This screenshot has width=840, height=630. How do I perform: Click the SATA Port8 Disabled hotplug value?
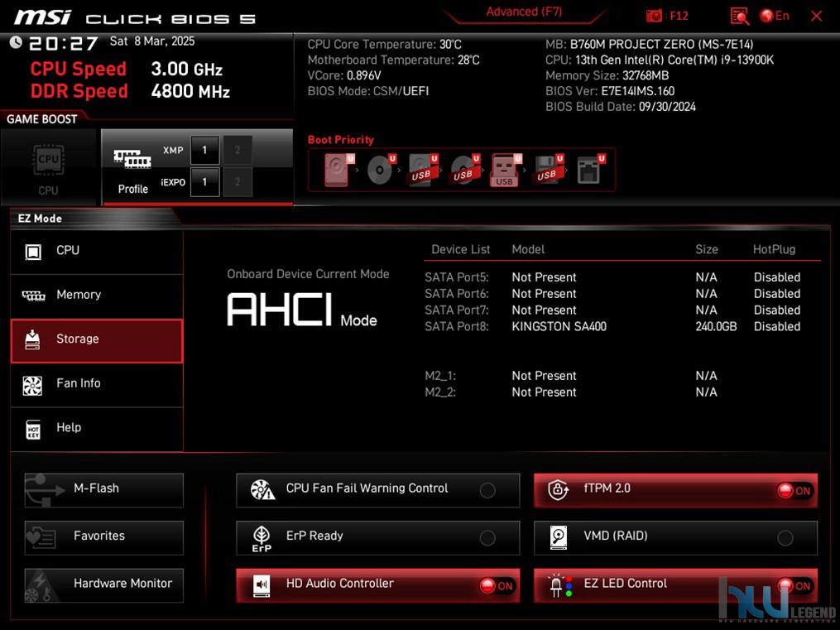tap(777, 326)
